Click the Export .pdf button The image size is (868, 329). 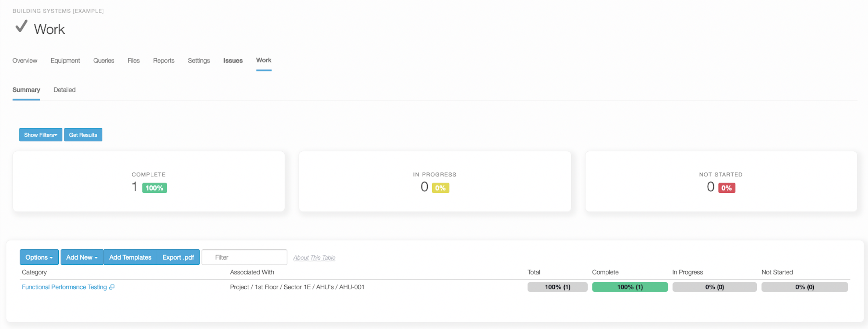point(178,257)
